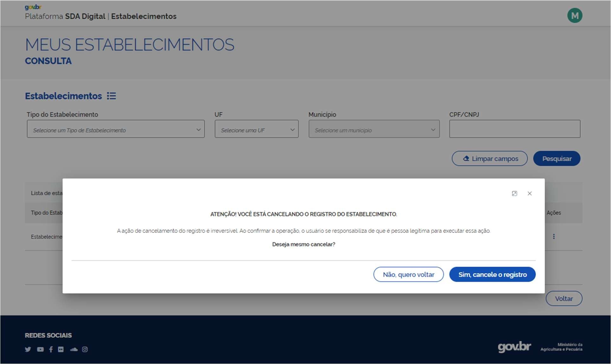Open the Flickr social icon

tap(61, 349)
